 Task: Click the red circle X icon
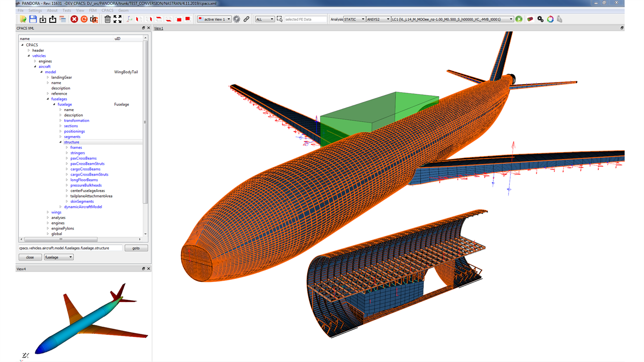coord(74,19)
